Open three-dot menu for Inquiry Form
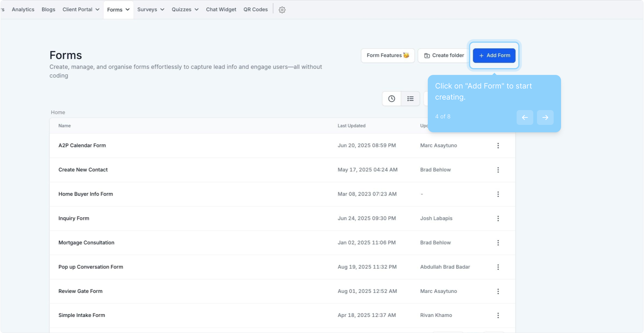The image size is (644, 333). [x=498, y=218]
